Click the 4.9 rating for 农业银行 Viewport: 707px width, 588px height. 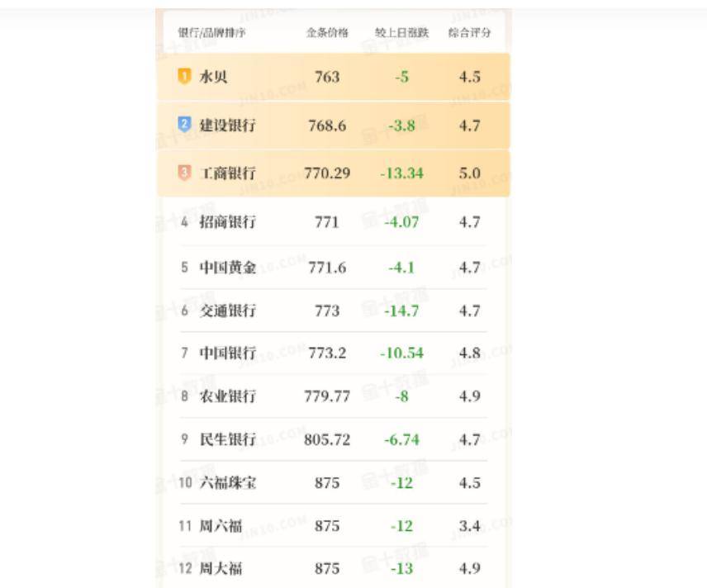coord(469,396)
